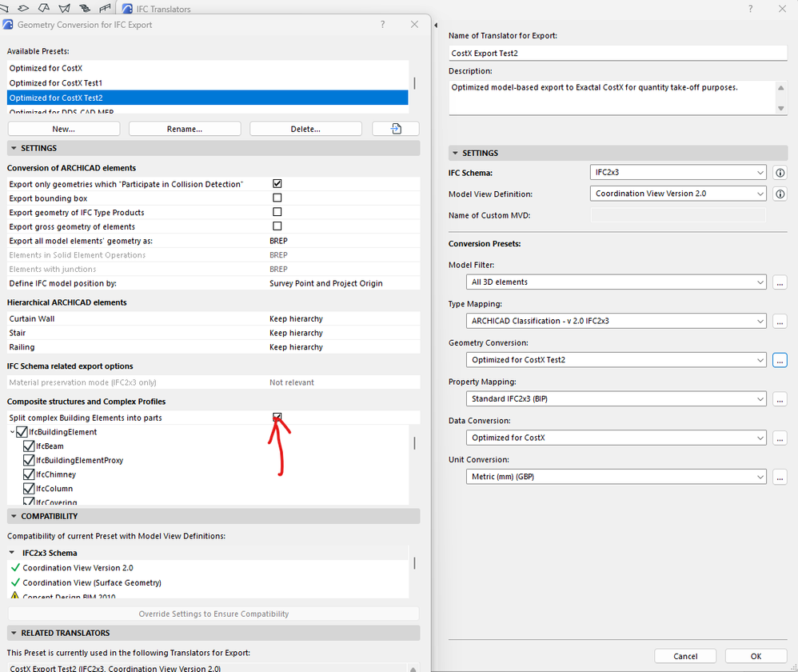Open Property Mapping preset options (...) button
Screen dimensions: 798x672
click(x=780, y=399)
